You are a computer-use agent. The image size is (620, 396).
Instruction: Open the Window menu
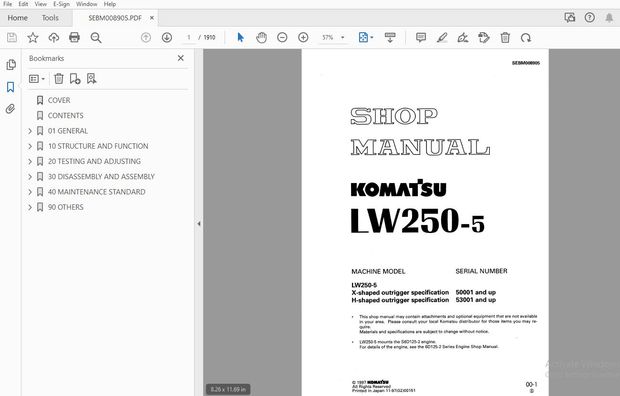tap(87, 4)
